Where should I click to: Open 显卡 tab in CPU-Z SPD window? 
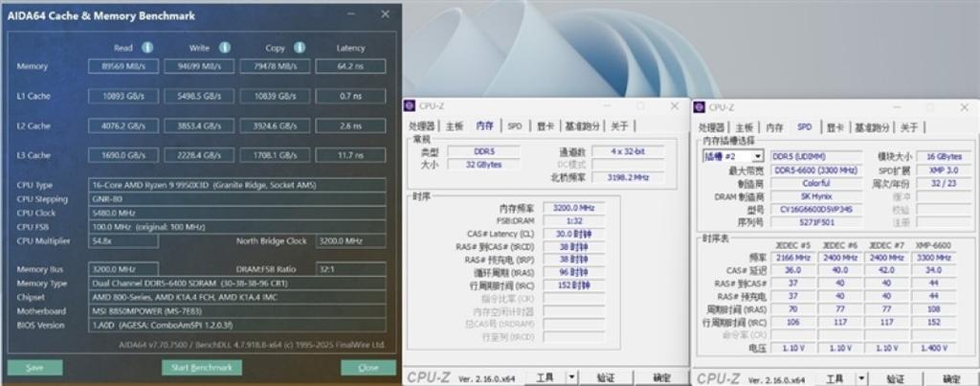[835, 127]
